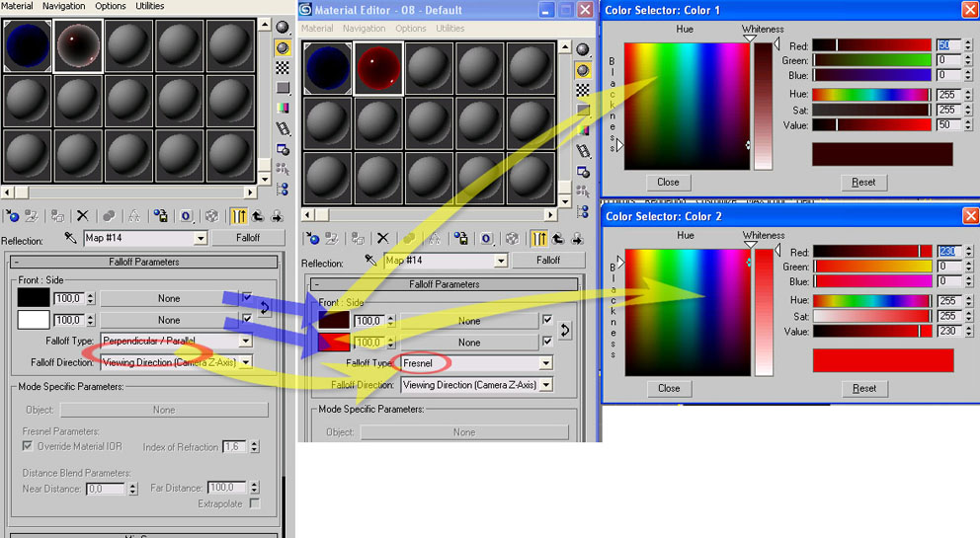This screenshot has height=538, width=980.
Task: Toggle second map checkbox in right Falloff panel
Action: click(x=546, y=343)
